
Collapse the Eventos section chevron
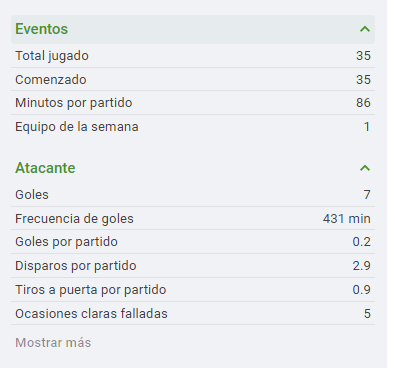coord(365,29)
